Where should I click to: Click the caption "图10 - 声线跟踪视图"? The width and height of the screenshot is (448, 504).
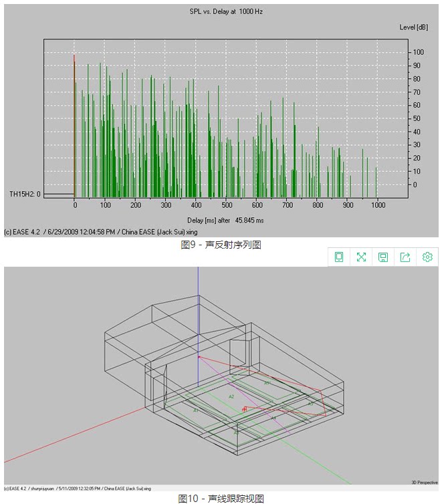[x=221, y=499]
